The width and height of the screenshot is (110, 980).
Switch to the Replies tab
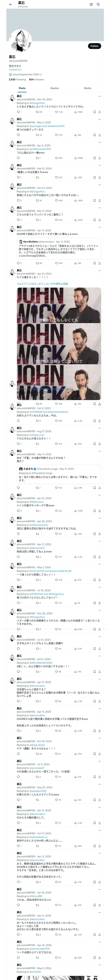coord(55,88)
